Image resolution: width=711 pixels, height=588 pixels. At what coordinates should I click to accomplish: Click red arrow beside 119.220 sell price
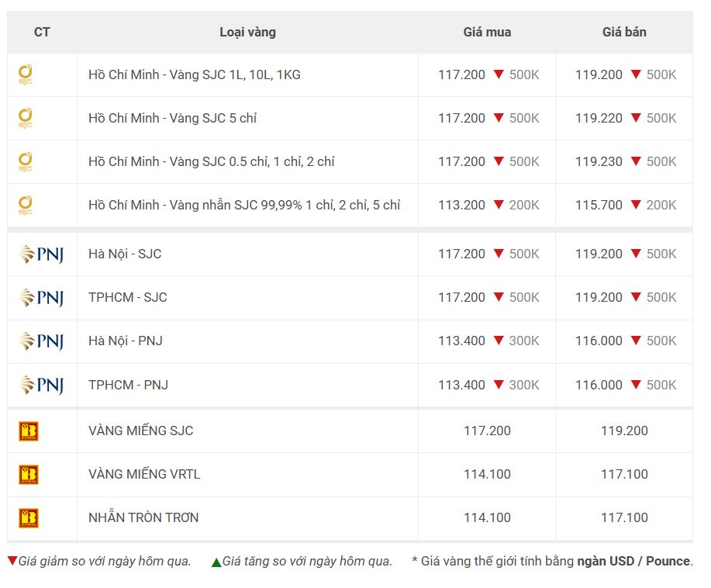point(636,117)
